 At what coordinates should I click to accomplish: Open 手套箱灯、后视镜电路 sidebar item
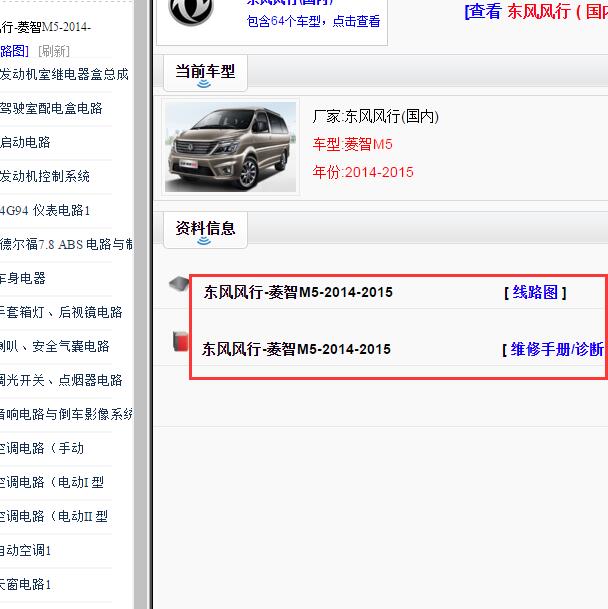(61, 312)
